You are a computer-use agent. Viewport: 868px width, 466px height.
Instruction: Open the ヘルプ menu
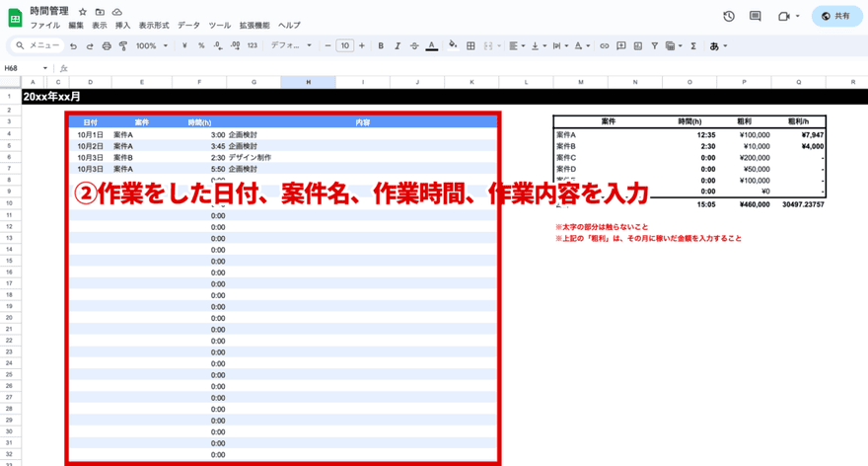point(289,26)
